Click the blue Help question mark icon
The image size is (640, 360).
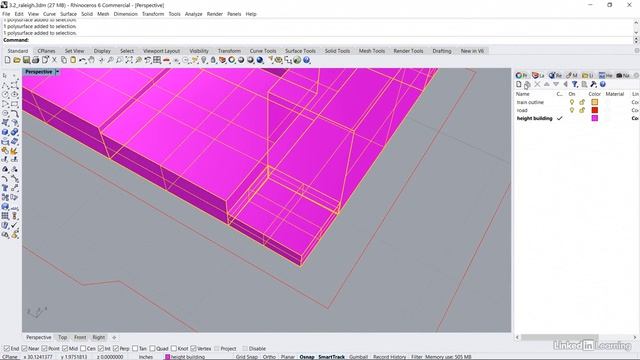click(x=307, y=60)
